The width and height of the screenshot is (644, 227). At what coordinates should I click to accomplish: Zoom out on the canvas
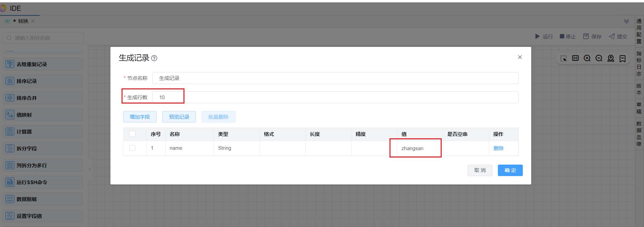pyautogui.click(x=599, y=58)
